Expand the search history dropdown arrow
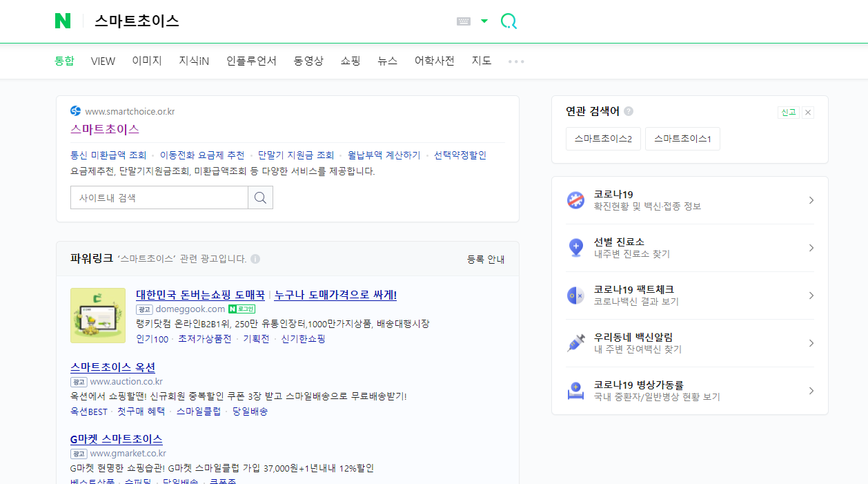The width and height of the screenshot is (868, 484). [x=484, y=21]
